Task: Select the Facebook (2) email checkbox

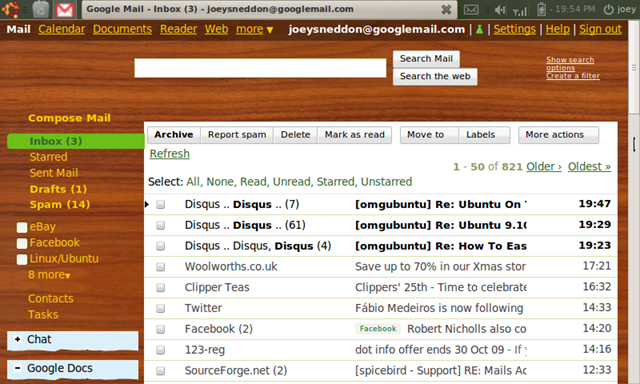Action: pyautogui.click(x=160, y=329)
